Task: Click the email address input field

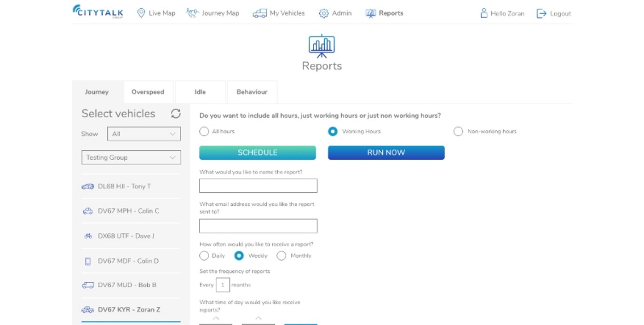Action: (259, 226)
